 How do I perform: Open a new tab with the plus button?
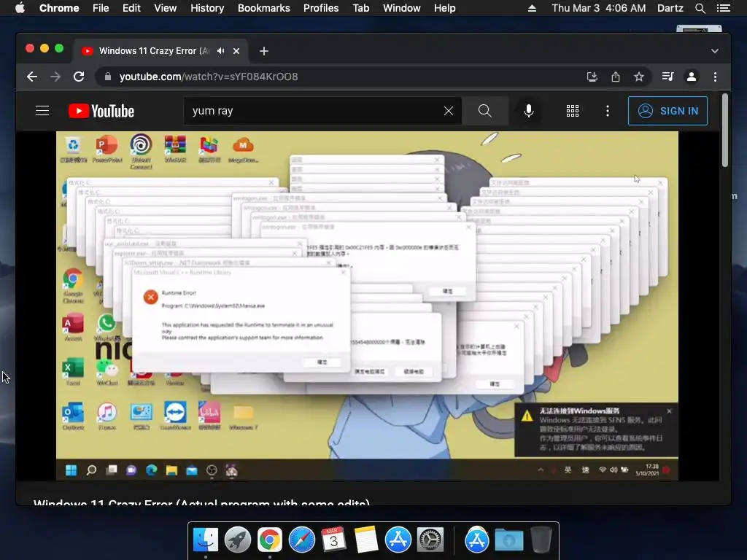coord(264,51)
